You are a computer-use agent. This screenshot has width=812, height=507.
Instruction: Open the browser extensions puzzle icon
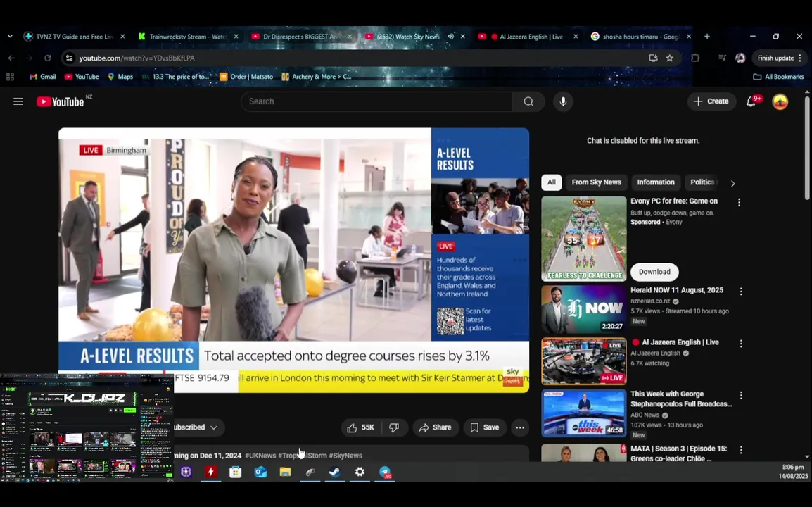click(x=695, y=58)
